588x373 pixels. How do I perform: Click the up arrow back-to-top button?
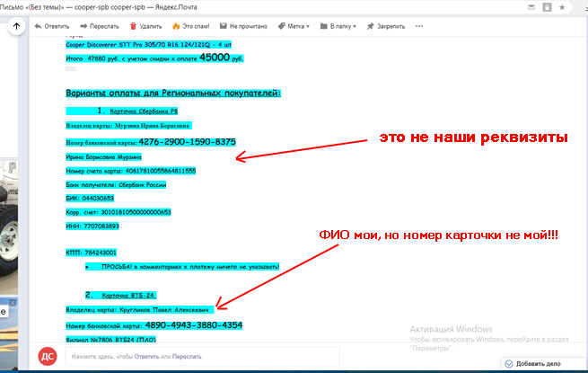pos(16,26)
